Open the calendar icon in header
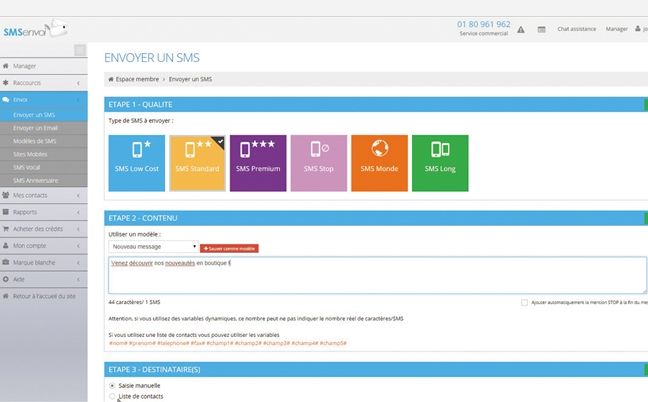648x402 pixels. (541, 29)
